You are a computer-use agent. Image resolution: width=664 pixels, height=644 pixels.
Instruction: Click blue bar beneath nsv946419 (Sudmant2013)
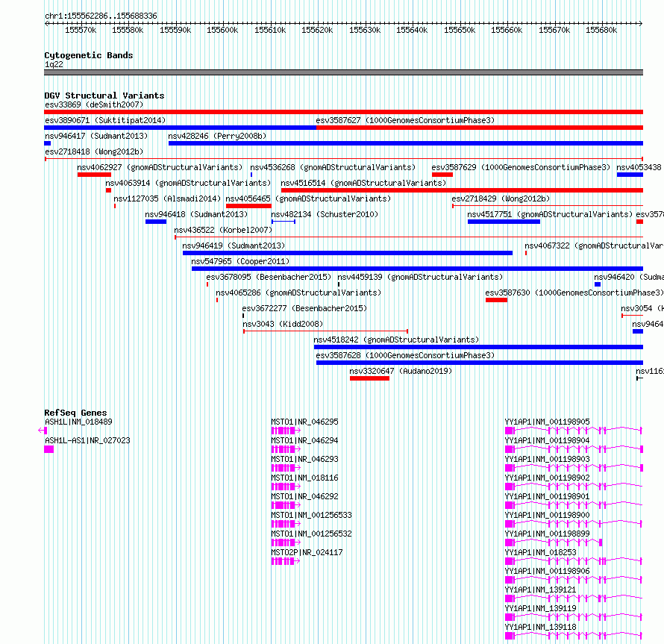coord(348,253)
